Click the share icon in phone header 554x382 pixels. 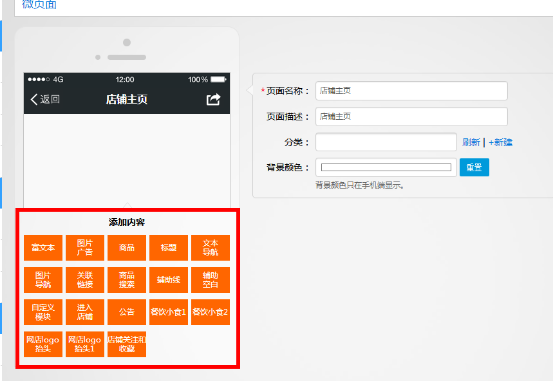click(x=213, y=99)
